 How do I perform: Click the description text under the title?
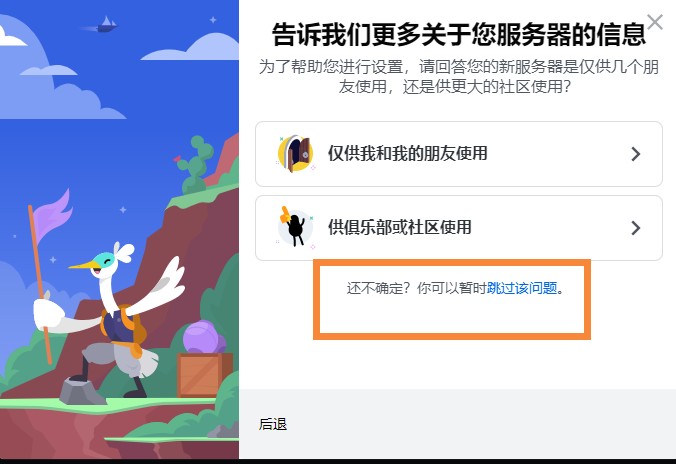click(459, 76)
